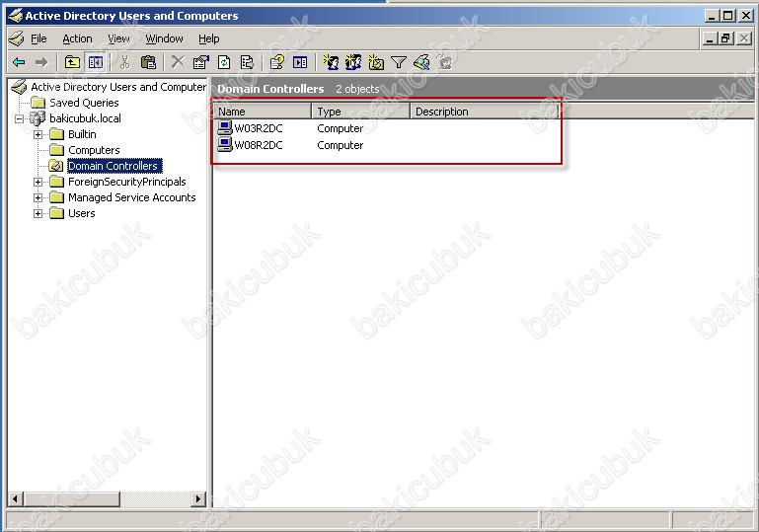Restore the inner console window
759x532 pixels.
click(726, 38)
